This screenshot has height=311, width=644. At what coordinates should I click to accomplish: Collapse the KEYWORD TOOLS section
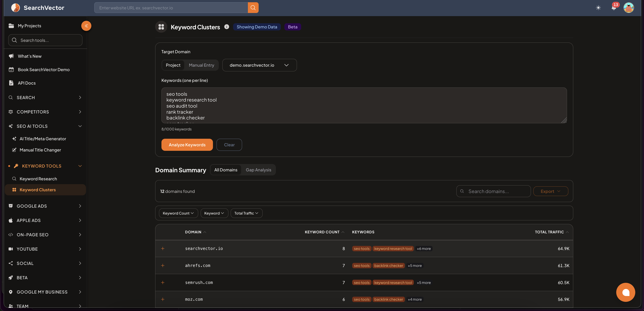(x=45, y=166)
